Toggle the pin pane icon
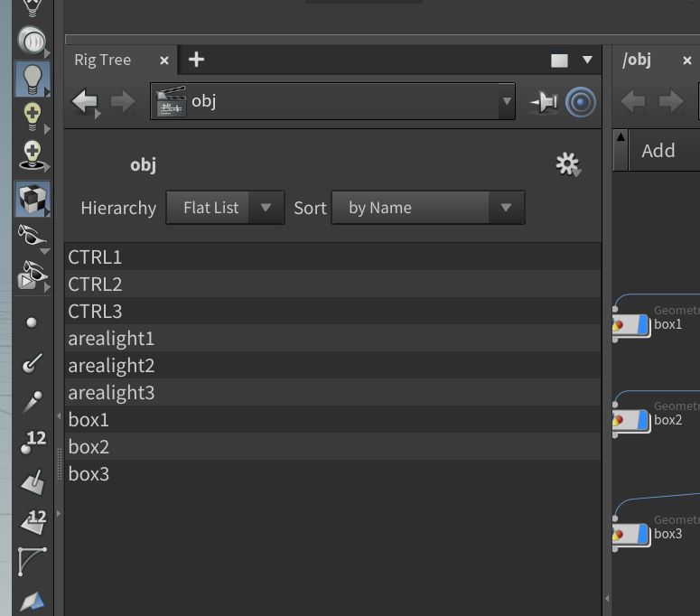700x616 pixels. (544, 102)
